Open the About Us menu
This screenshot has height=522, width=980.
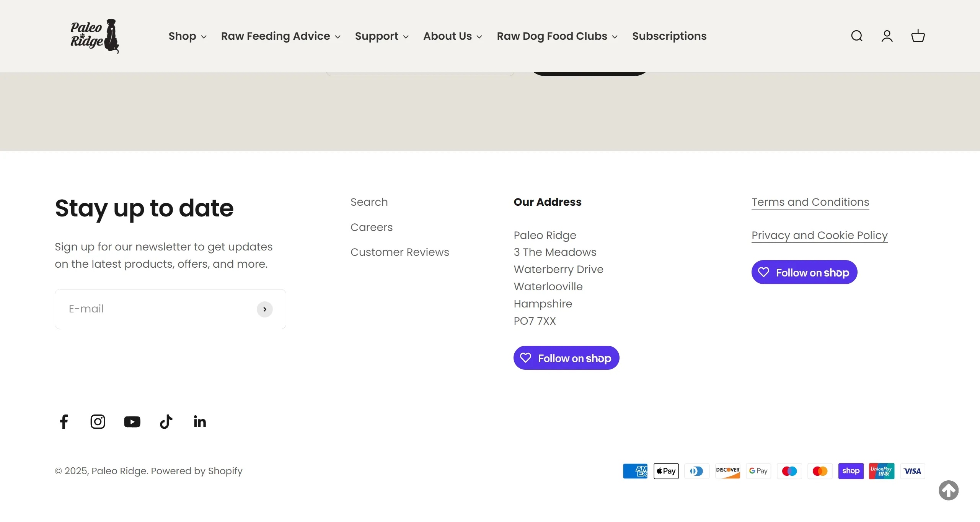pyautogui.click(x=452, y=36)
